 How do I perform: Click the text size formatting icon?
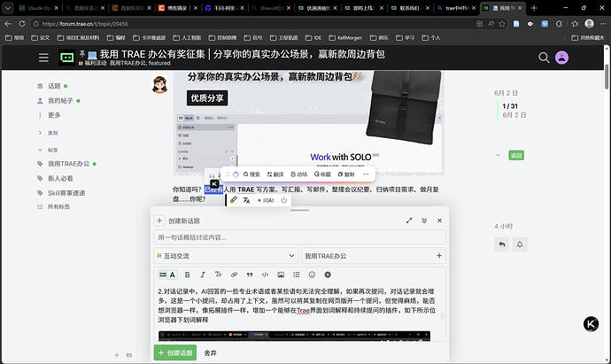tap(218, 275)
